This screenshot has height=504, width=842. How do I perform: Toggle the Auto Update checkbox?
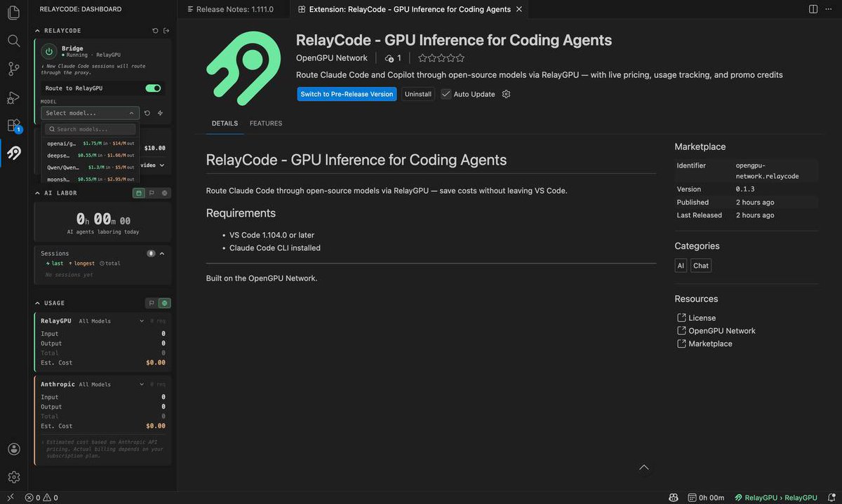click(x=446, y=94)
